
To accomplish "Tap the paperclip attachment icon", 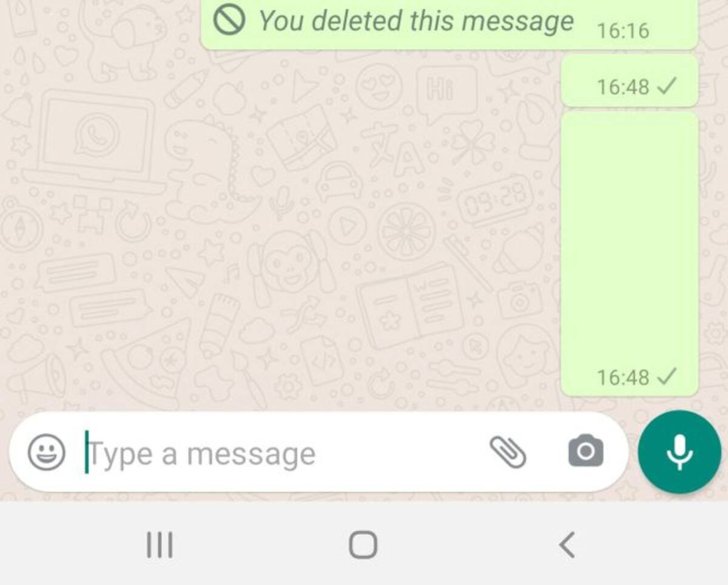I will click(x=508, y=452).
